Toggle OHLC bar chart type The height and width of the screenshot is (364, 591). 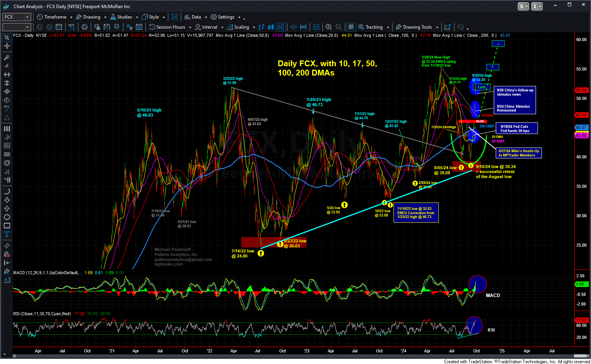[261, 27]
